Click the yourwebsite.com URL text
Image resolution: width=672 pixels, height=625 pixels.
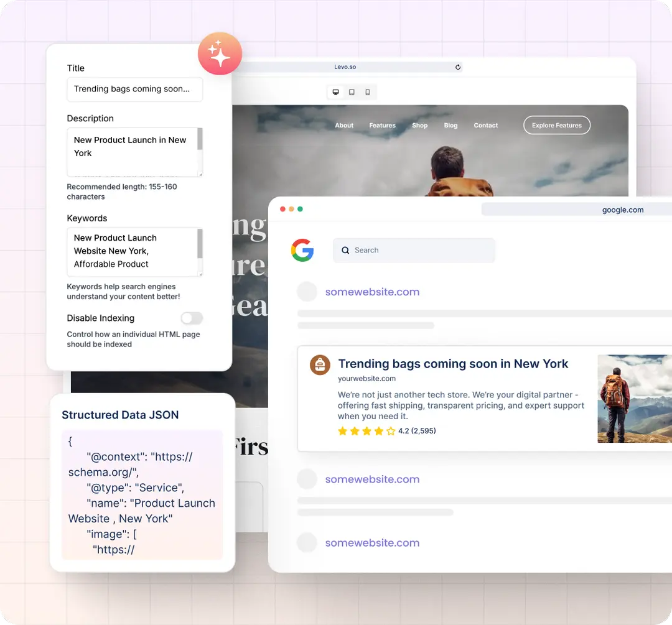pos(367,379)
